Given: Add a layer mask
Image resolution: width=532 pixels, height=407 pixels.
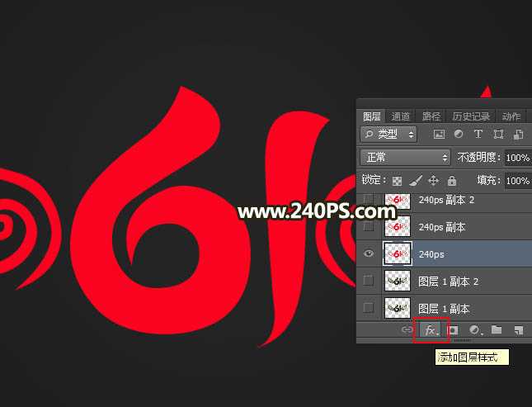Looking at the screenshot, I should (452, 330).
